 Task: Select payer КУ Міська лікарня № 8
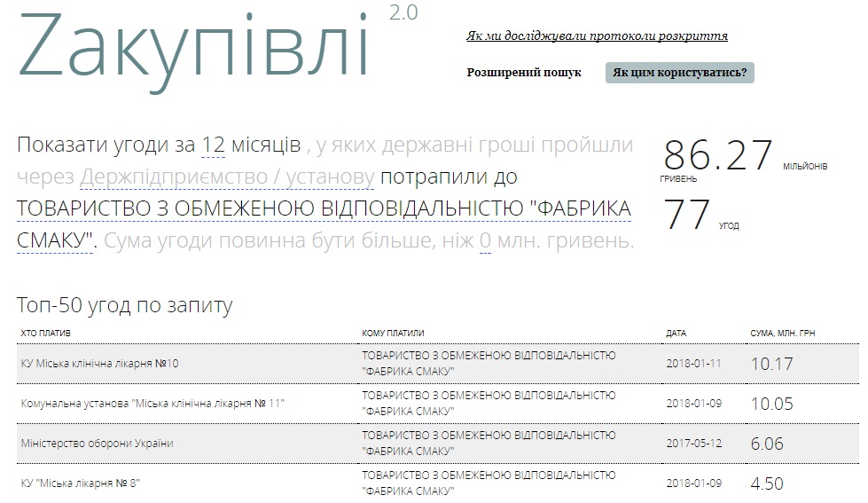pos(81,483)
